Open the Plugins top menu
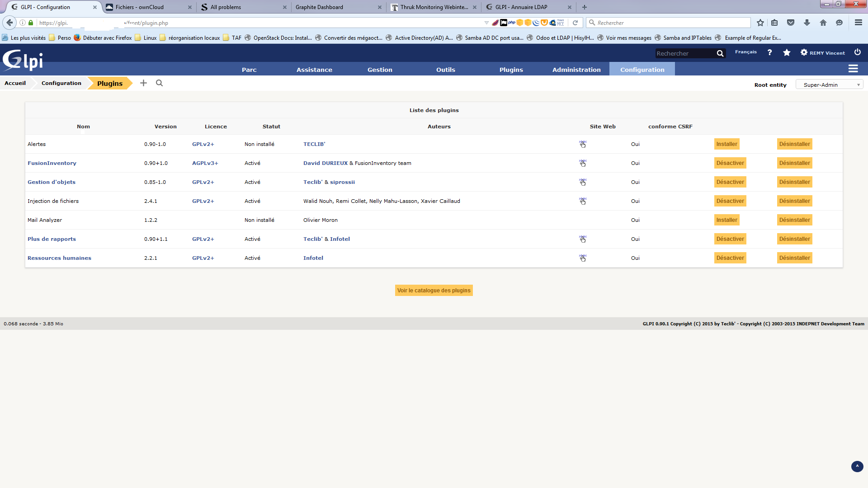868x488 pixels. tap(511, 70)
